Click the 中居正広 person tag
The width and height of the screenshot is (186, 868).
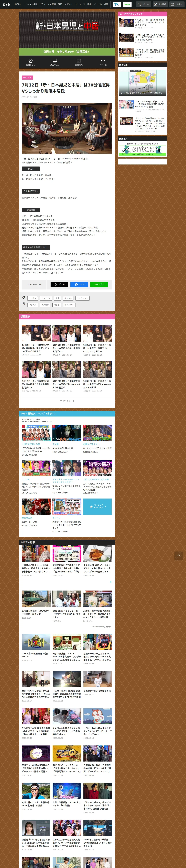point(32,305)
